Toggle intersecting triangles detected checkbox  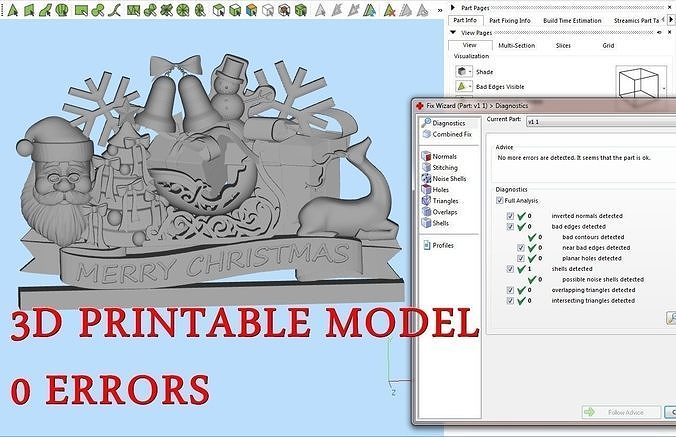tap(510, 301)
